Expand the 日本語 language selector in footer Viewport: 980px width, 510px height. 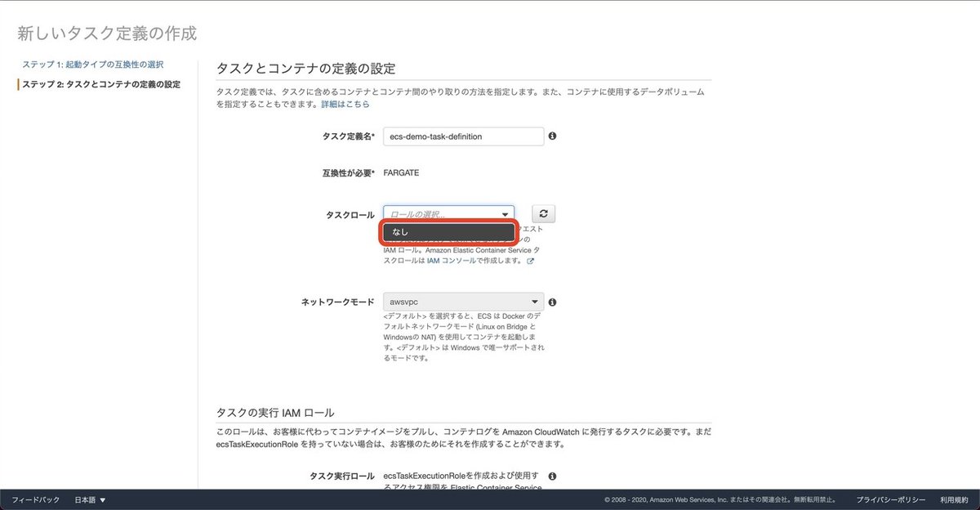(x=90, y=499)
